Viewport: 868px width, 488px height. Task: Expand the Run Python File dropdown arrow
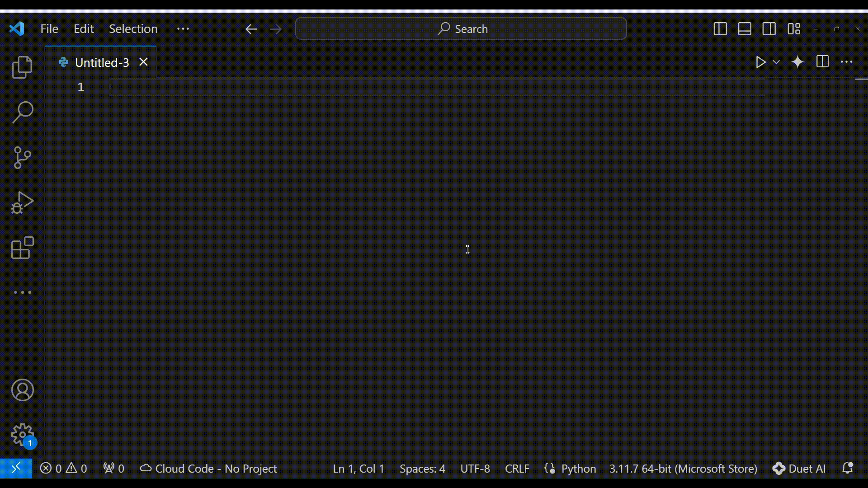pos(776,62)
